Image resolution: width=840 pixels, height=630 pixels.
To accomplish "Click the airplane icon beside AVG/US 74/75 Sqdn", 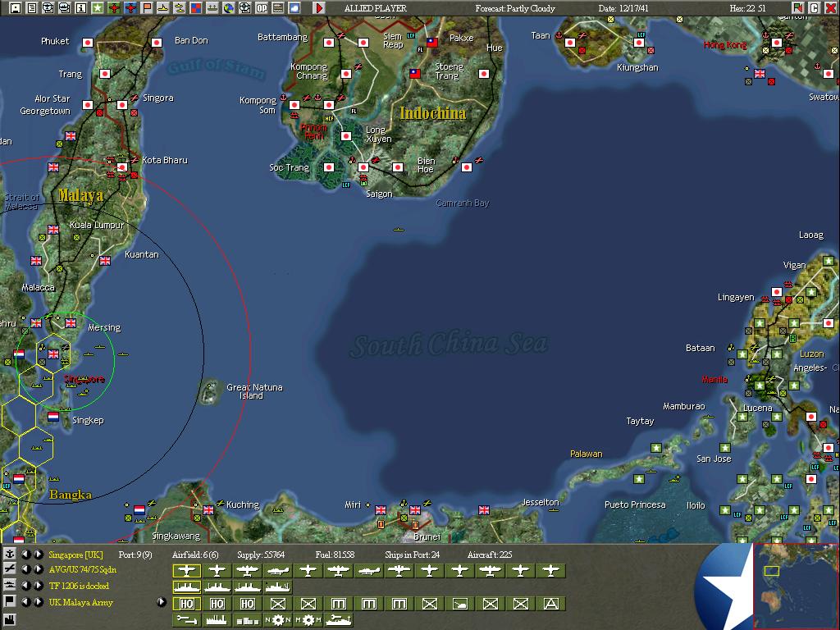I will (10, 569).
